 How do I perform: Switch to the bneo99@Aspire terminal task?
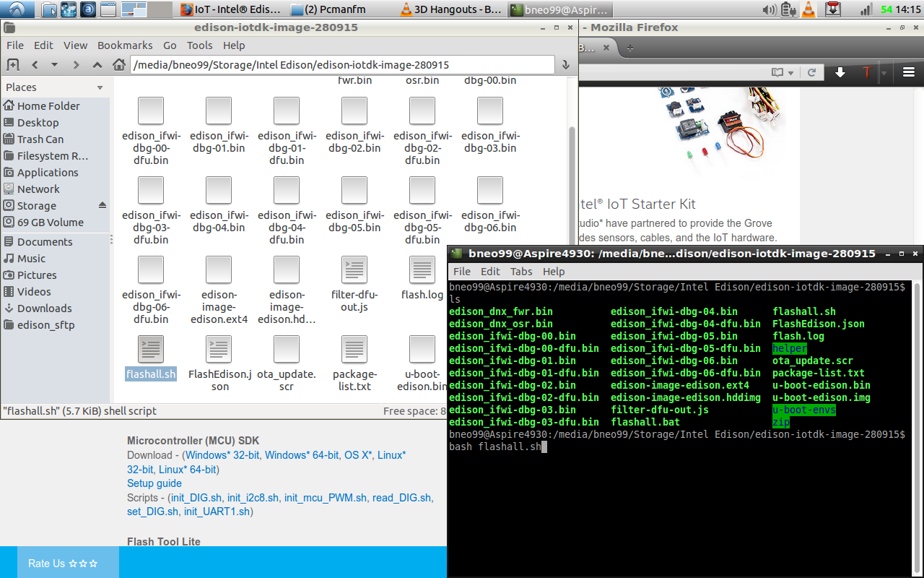tap(561, 9)
